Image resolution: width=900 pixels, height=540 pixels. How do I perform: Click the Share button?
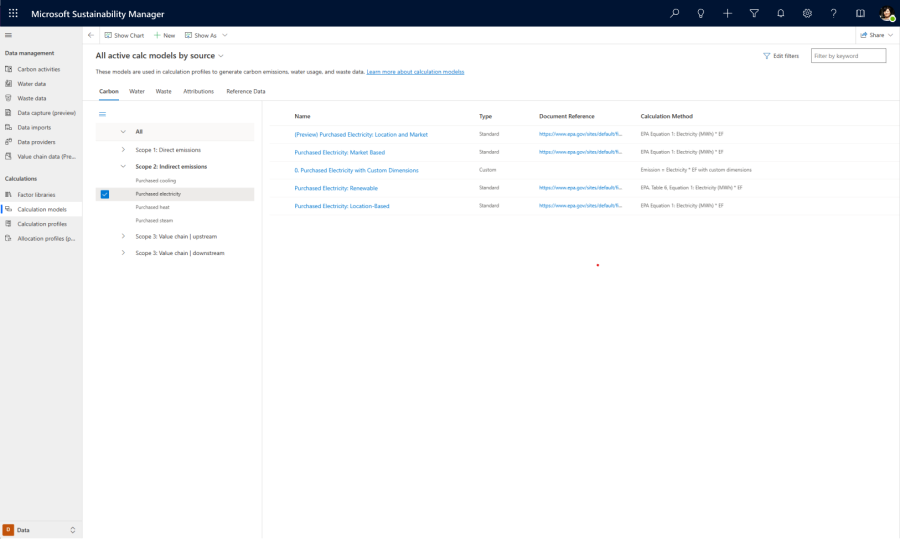(872, 35)
